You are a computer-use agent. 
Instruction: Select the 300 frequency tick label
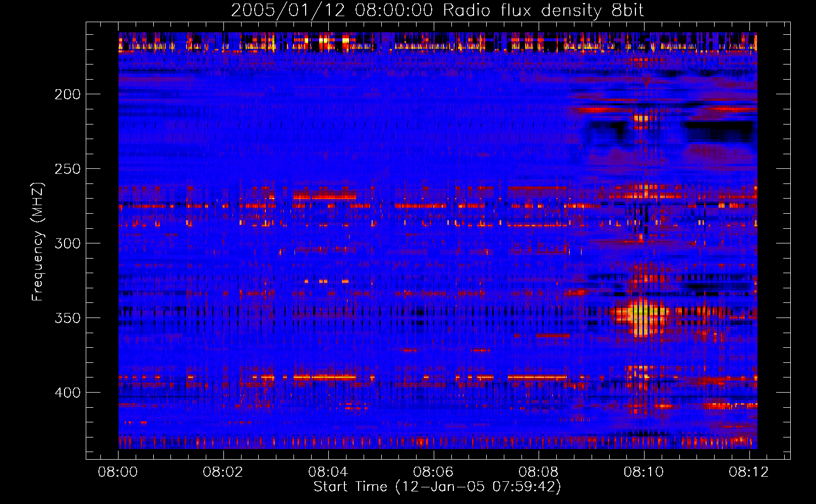(68, 243)
